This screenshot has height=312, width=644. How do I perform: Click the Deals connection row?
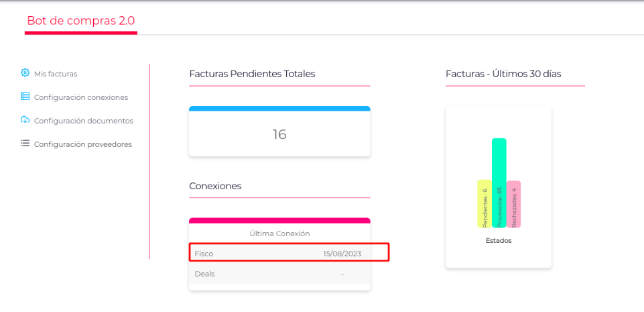(279, 274)
